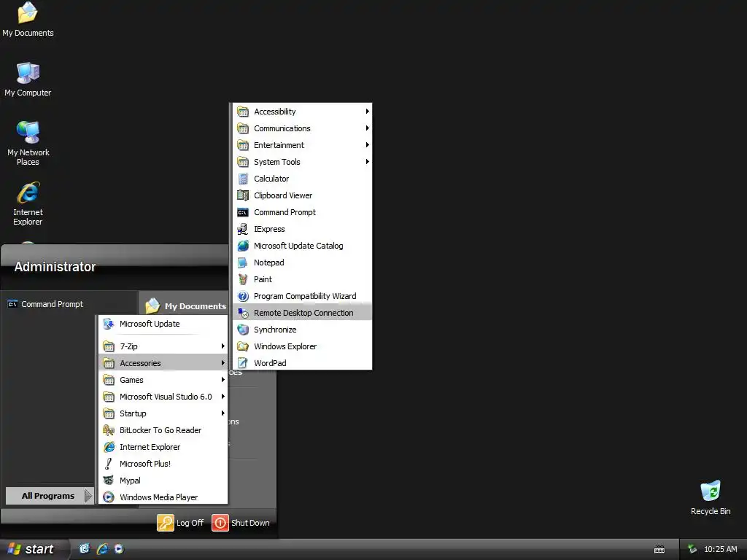This screenshot has width=747, height=560.
Task: Click the 7-Zip folder icon
Action: [109, 346]
